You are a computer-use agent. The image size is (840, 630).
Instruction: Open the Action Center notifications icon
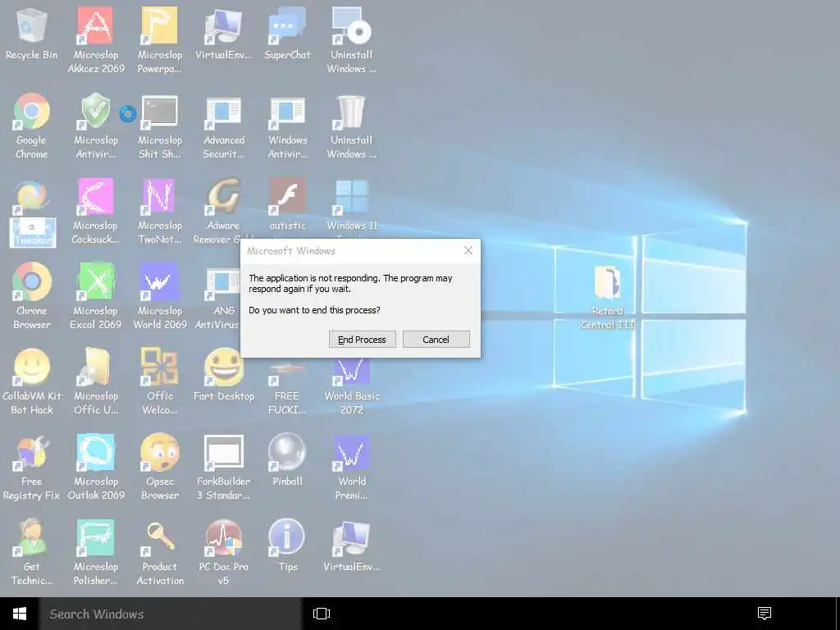[765, 614]
